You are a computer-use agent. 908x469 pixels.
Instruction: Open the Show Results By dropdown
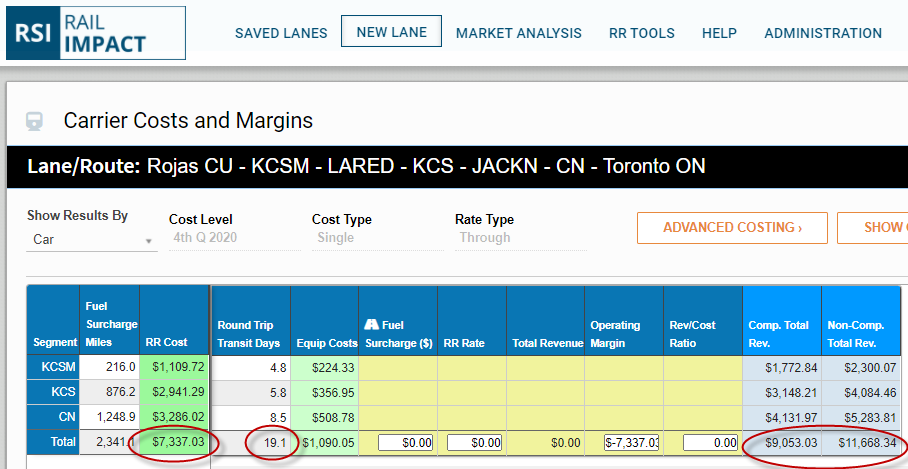click(90, 239)
